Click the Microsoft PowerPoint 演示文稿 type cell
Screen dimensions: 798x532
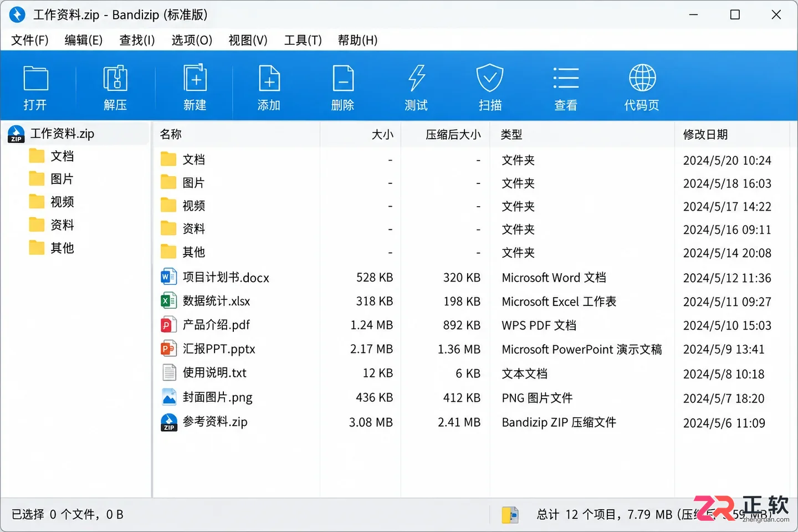coord(582,349)
